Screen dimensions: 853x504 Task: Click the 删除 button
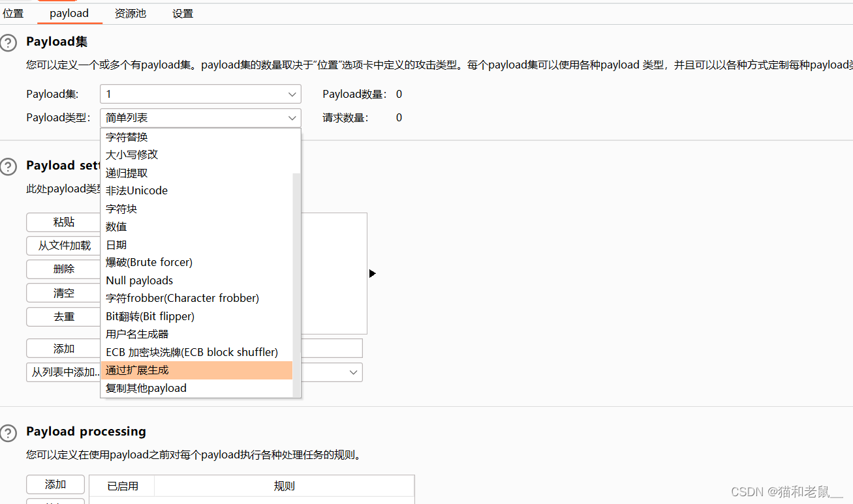click(x=63, y=269)
